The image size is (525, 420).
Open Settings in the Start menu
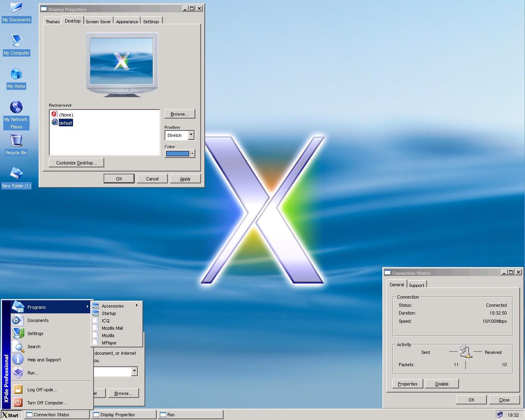point(51,333)
